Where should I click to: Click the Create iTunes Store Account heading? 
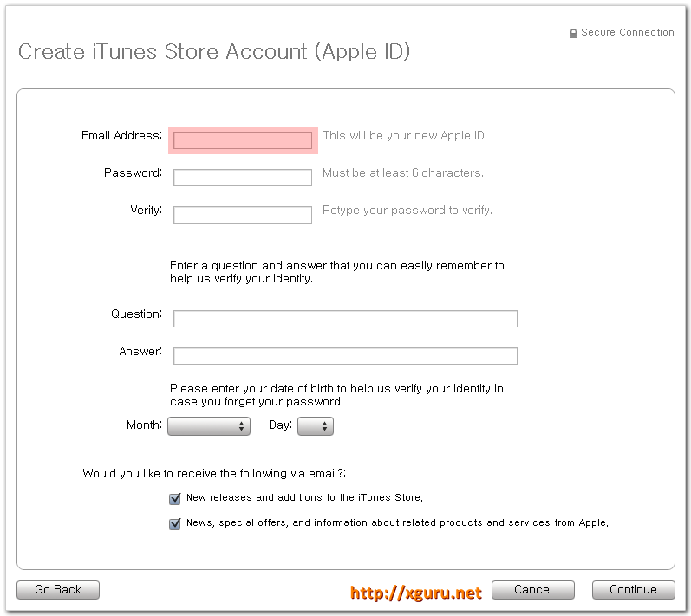[x=214, y=51]
